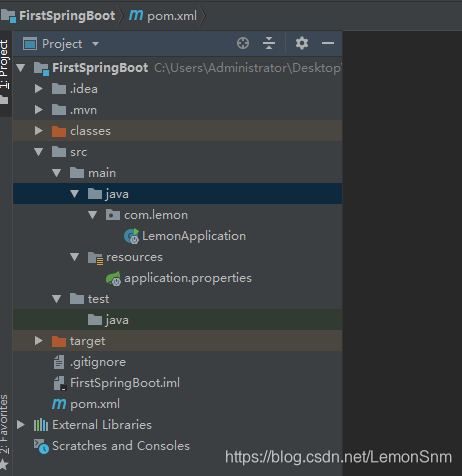This screenshot has height=476, width=462.
Task: Expand External Libraries node
Action: 21,425
